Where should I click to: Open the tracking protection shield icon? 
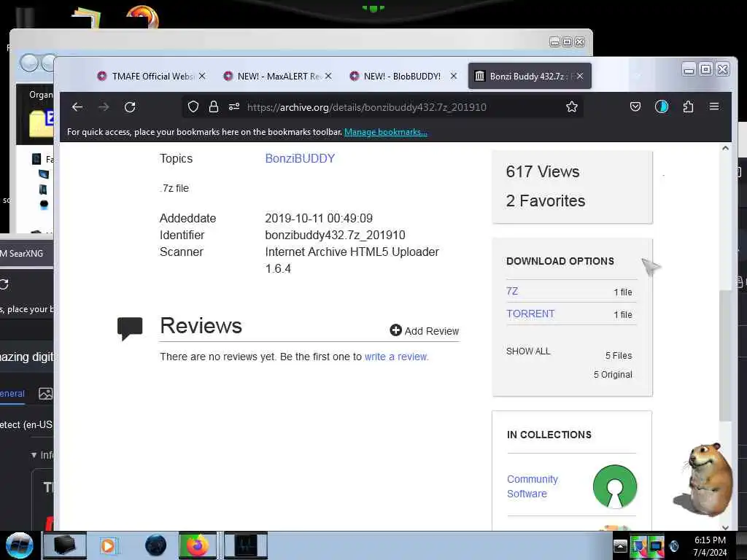[193, 106]
